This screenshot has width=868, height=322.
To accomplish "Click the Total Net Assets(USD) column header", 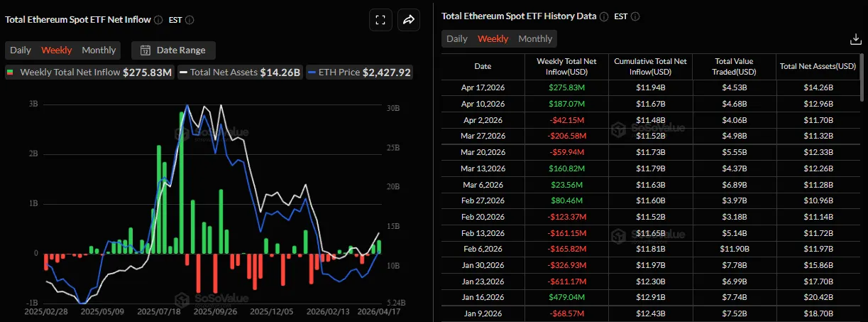I will [x=818, y=66].
